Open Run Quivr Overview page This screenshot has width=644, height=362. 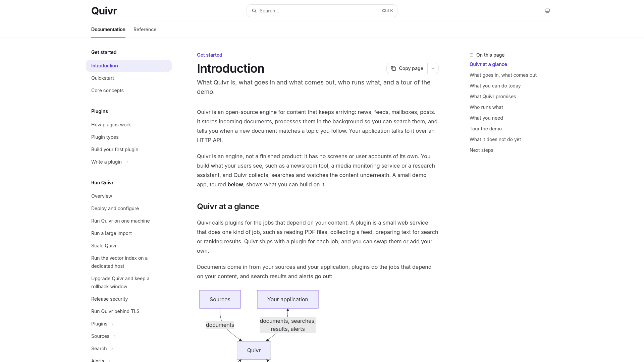coord(129,196)
